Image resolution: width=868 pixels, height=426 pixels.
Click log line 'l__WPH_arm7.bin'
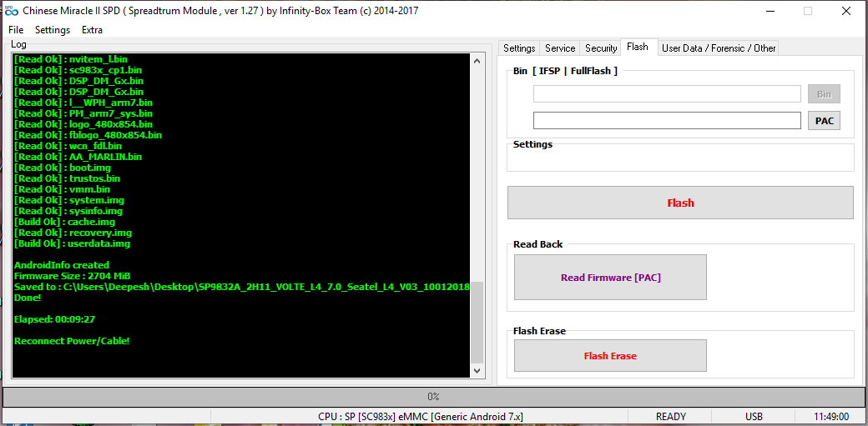coord(83,103)
